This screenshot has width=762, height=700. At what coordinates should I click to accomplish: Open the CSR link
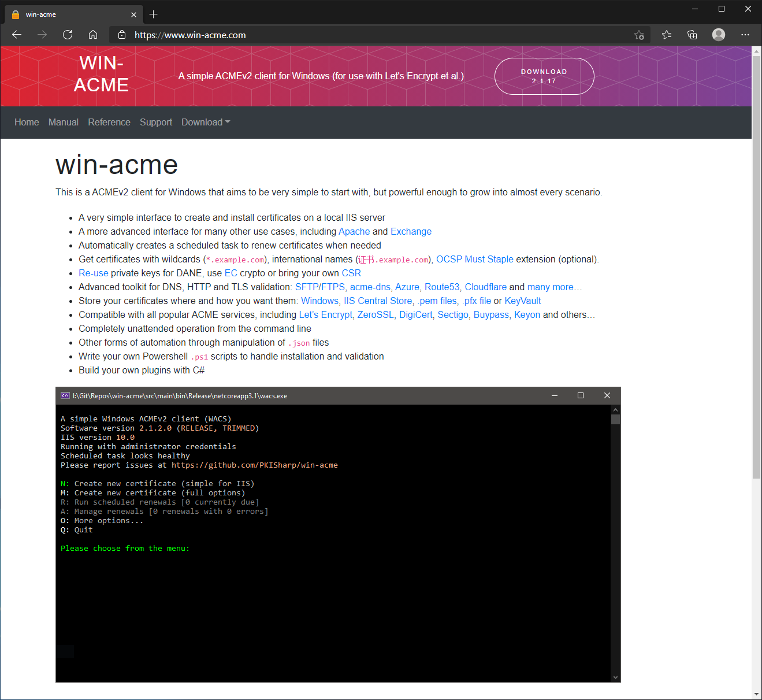(351, 273)
